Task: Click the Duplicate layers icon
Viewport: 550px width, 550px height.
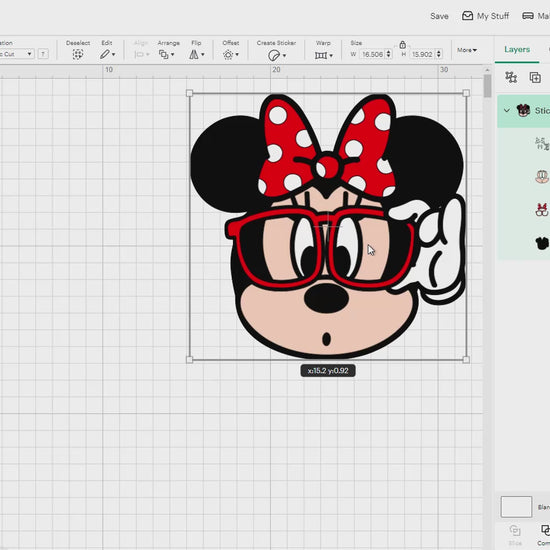Action: coord(535,77)
